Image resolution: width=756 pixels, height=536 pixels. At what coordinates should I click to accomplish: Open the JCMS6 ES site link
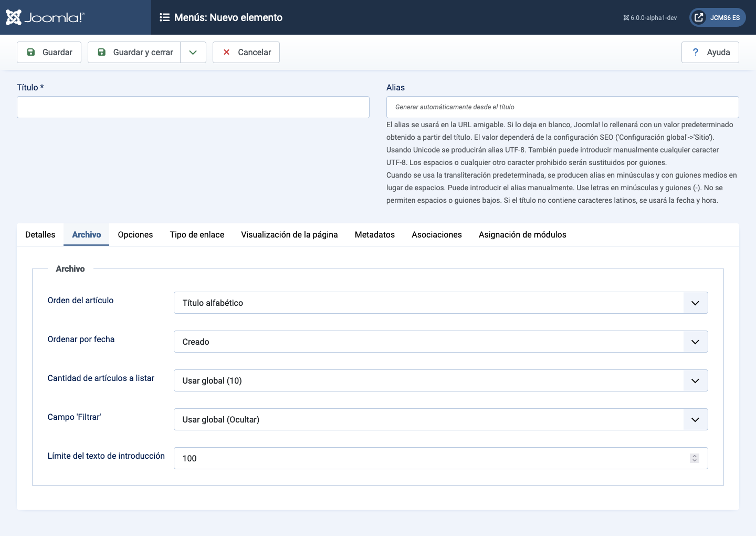[718, 17]
